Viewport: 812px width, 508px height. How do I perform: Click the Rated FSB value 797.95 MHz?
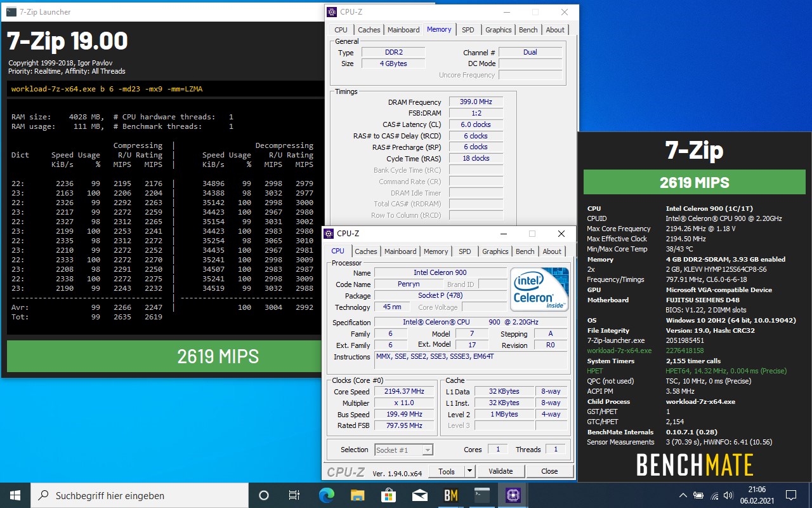pos(404,425)
